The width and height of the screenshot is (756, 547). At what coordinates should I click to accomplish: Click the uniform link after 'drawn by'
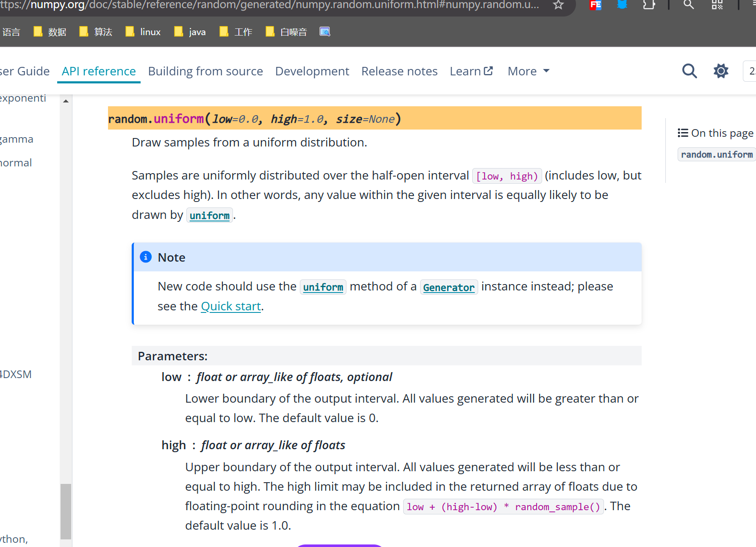[x=210, y=215]
